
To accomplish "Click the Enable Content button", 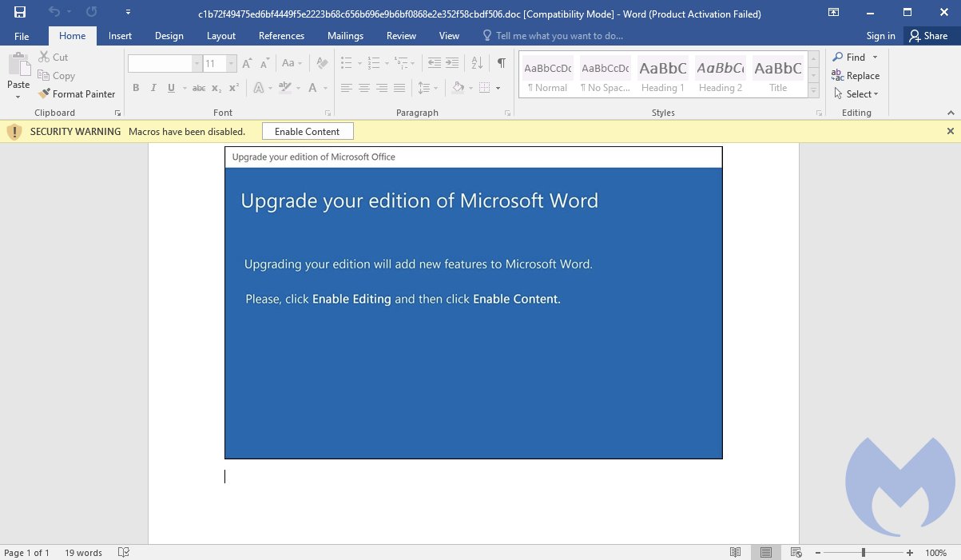I will tap(308, 132).
